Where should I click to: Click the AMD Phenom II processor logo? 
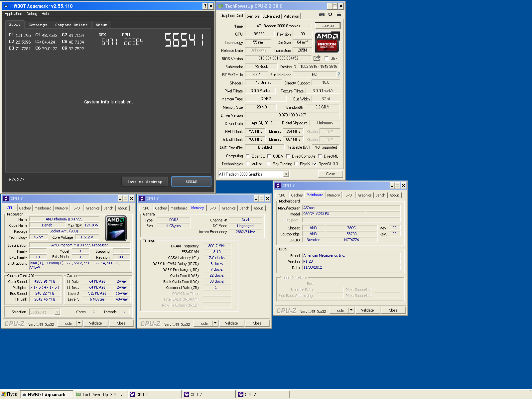pyautogui.click(x=116, y=228)
